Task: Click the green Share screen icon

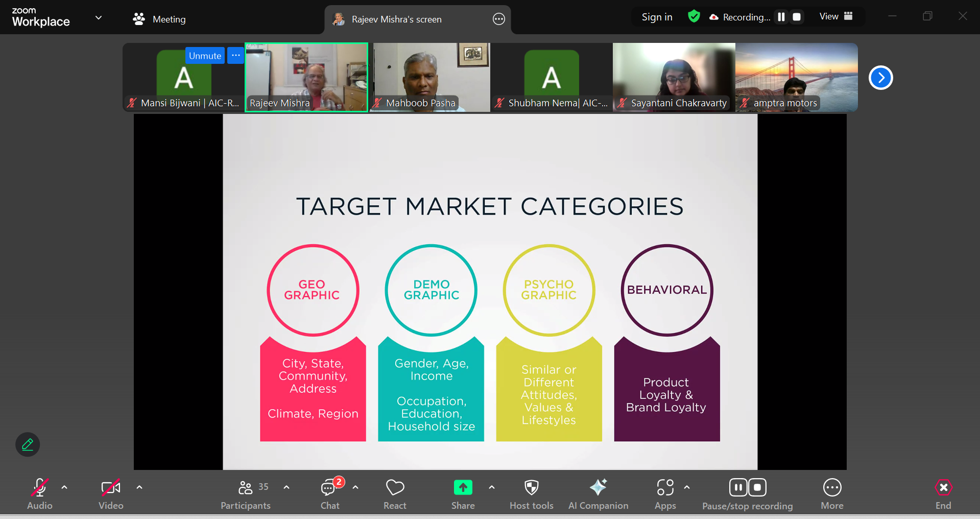Action: pyautogui.click(x=463, y=488)
